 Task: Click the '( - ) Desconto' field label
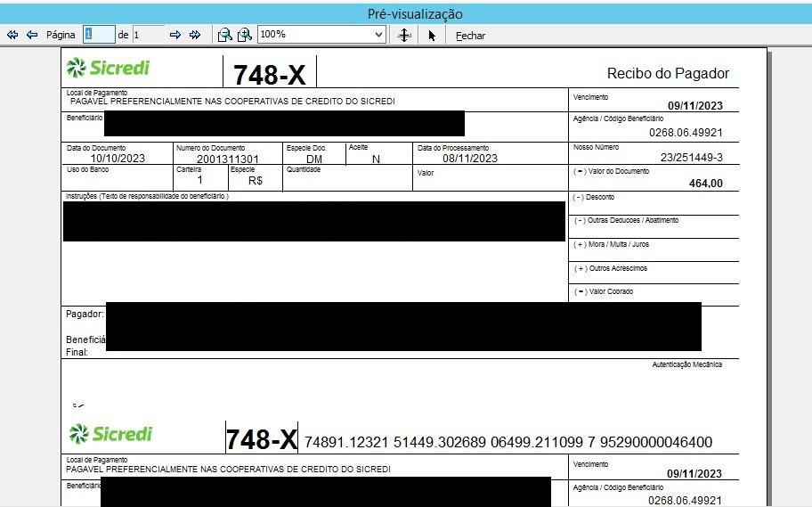point(594,198)
